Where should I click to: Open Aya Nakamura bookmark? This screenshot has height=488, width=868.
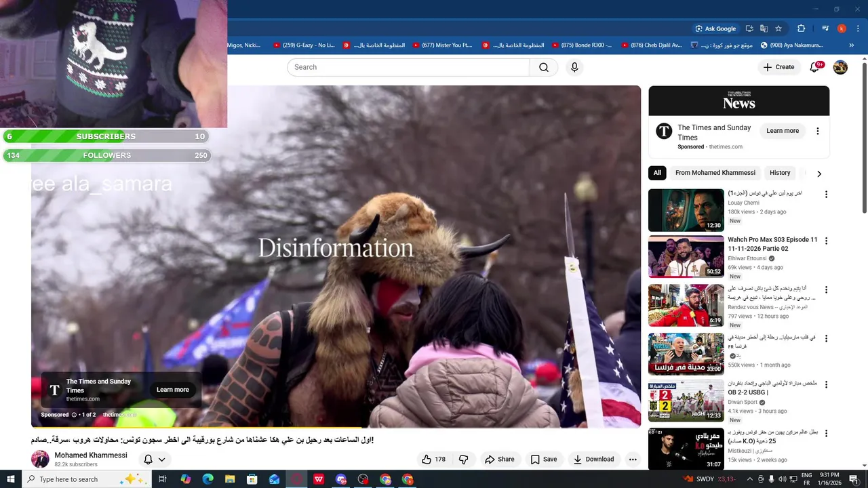coord(791,45)
